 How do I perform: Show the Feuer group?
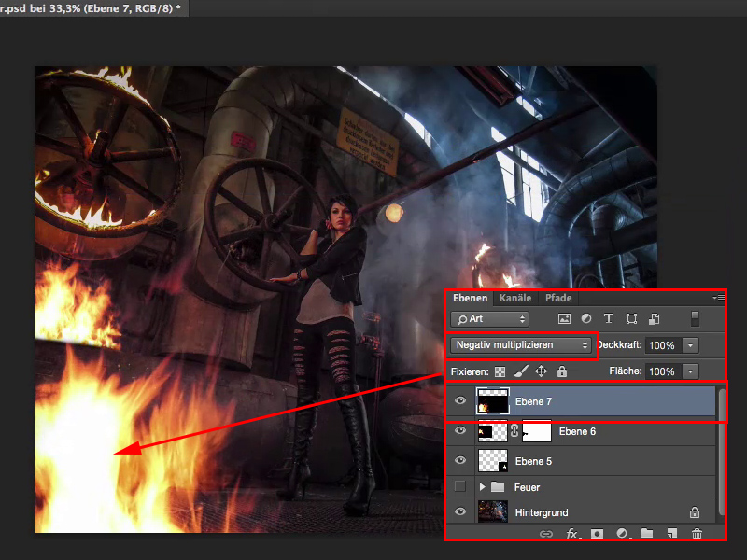[460, 486]
